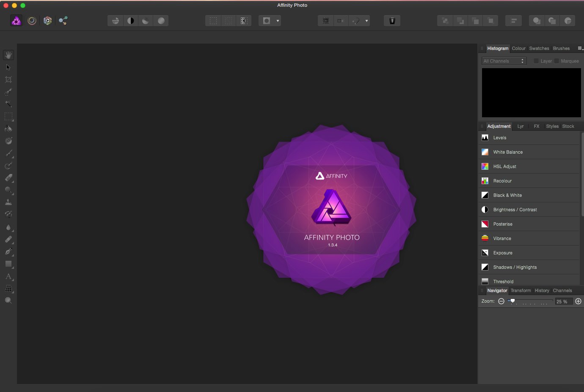Open the All Channels dropdown
Viewport: 584px width, 392px height.
[504, 61]
